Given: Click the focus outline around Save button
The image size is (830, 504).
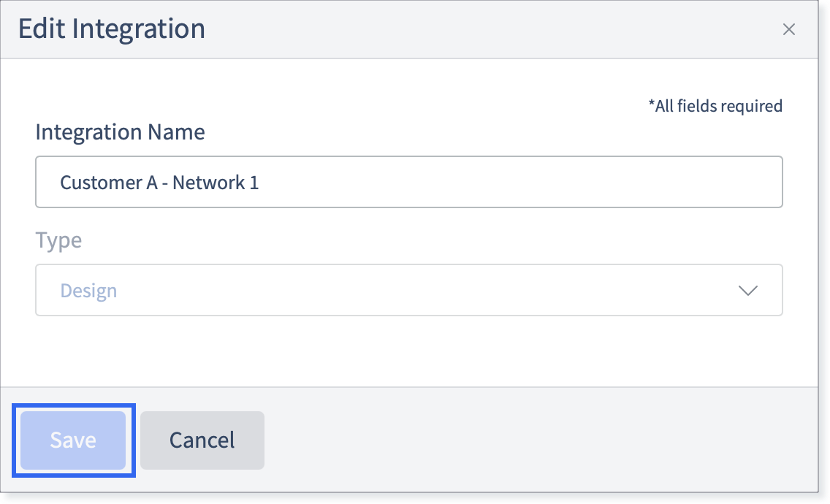Looking at the screenshot, I should pos(74,405).
